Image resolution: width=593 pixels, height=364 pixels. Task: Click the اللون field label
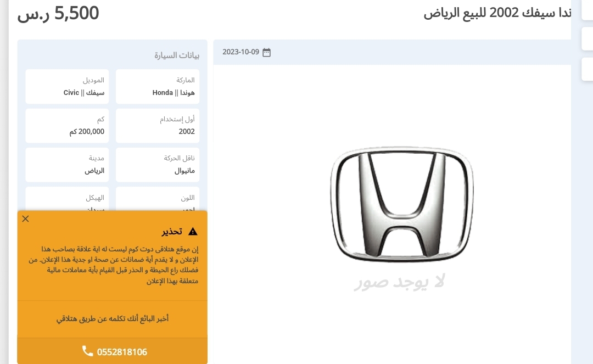[188, 198]
